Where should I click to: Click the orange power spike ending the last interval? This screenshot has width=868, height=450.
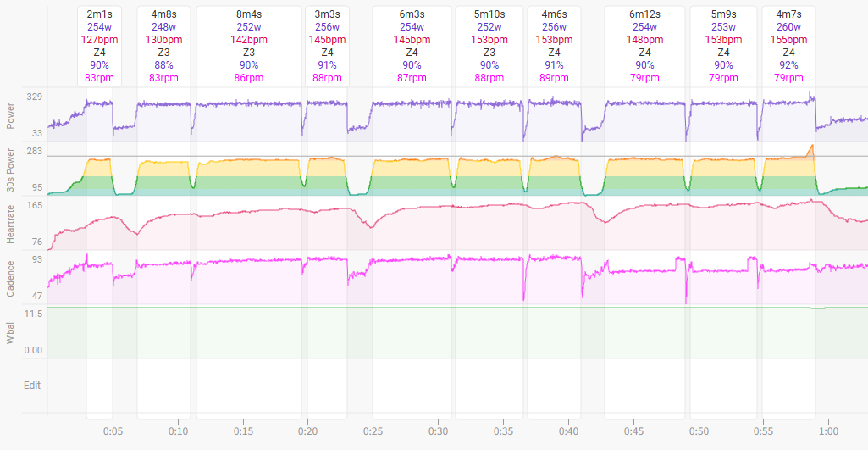(810, 152)
